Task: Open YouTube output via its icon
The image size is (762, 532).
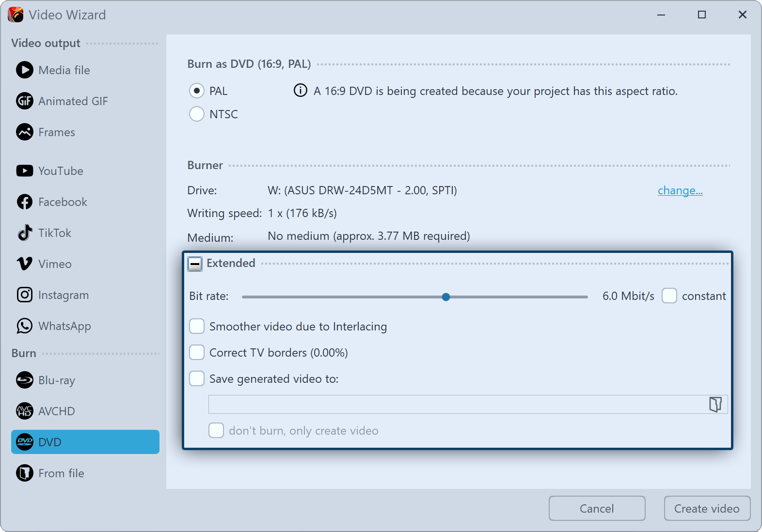Action: point(25,171)
